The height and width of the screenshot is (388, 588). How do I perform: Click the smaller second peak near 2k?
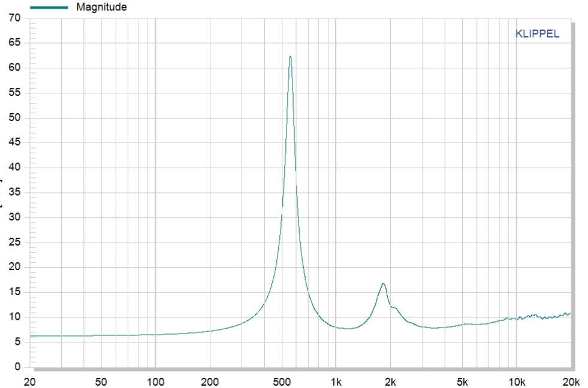click(382, 284)
